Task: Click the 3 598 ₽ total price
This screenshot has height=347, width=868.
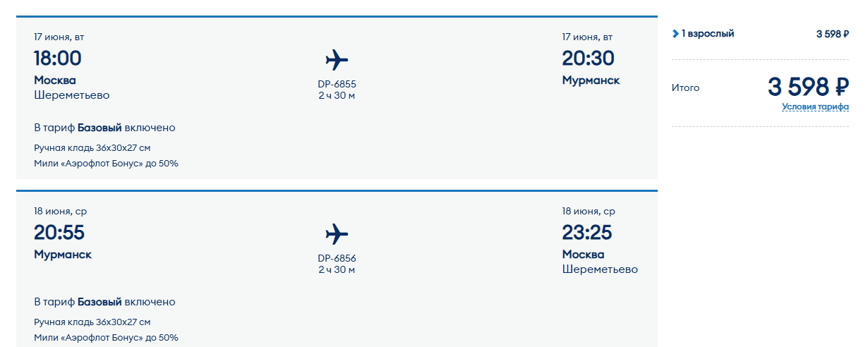Action: tap(809, 87)
